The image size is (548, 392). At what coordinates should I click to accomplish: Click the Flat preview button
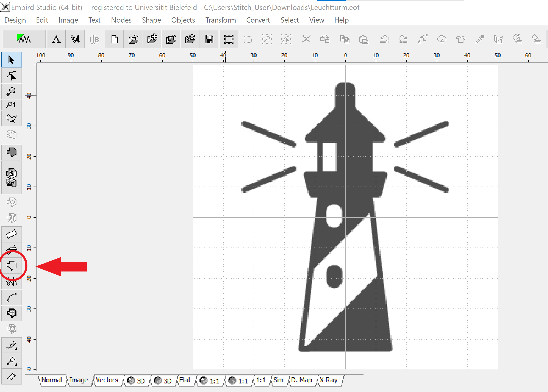tap(185, 380)
